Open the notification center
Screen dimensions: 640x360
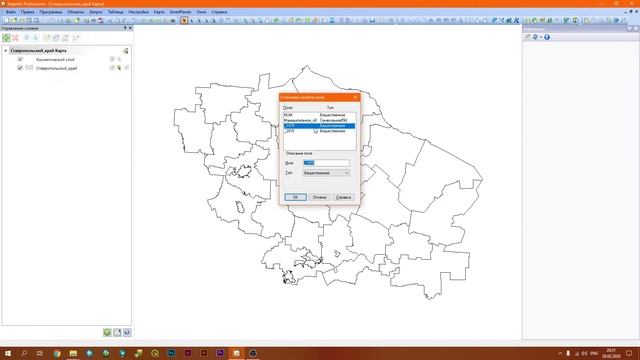click(x=629, y=353)
